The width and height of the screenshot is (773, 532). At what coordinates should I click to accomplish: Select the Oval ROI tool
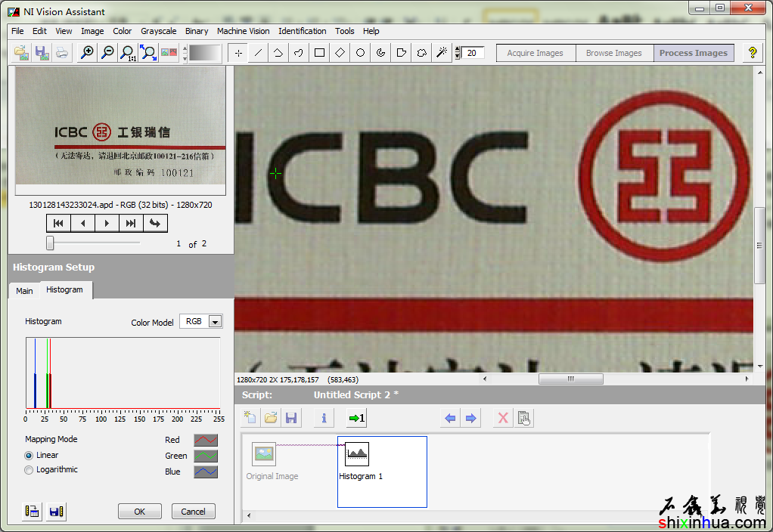[x=361, y=53]
